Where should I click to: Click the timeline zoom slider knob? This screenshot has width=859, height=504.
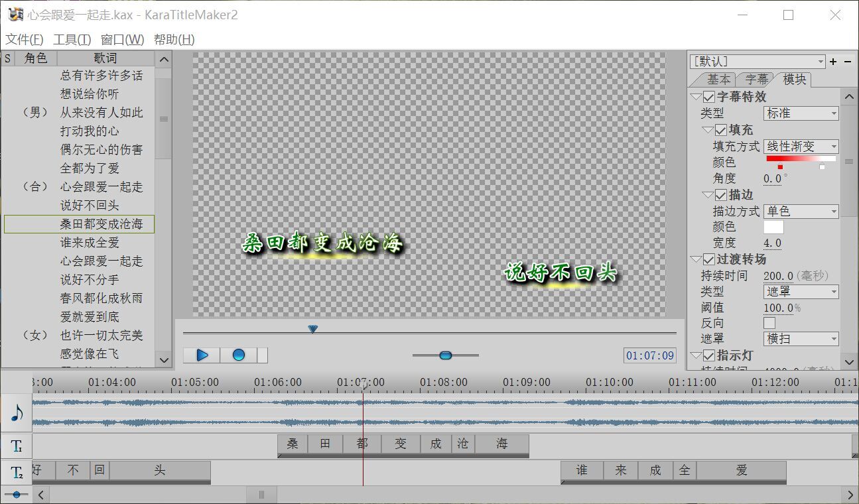(16, 495)
